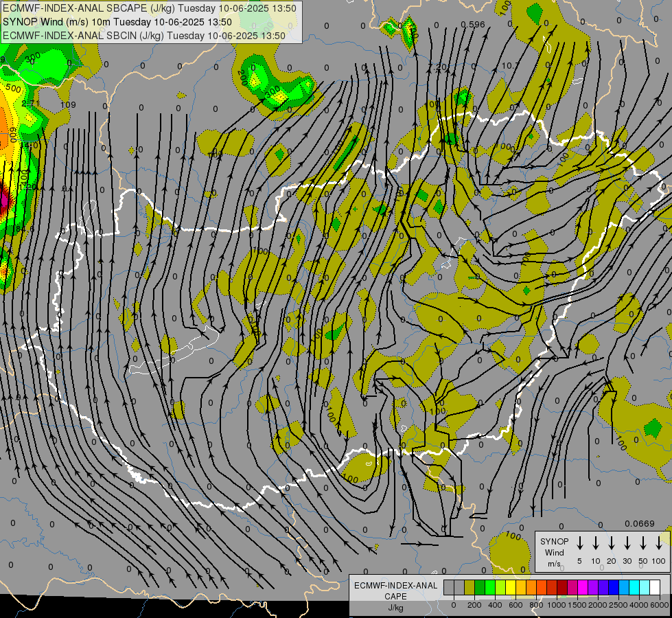Click the '4000' tick label on the color bar
The height and width of the screenshot is (618, 672).
(x=639, y=605)
